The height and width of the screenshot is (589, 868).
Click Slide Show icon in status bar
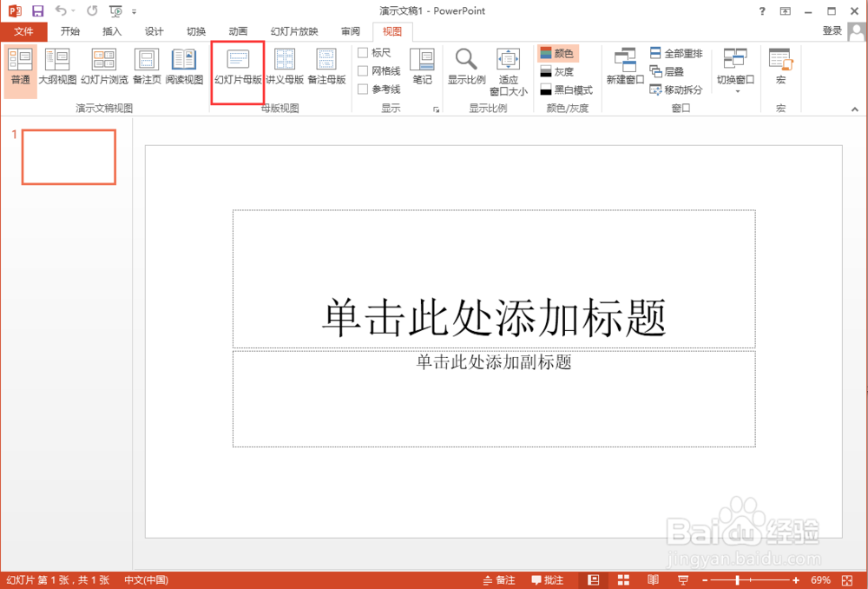(x=683, y=580)
